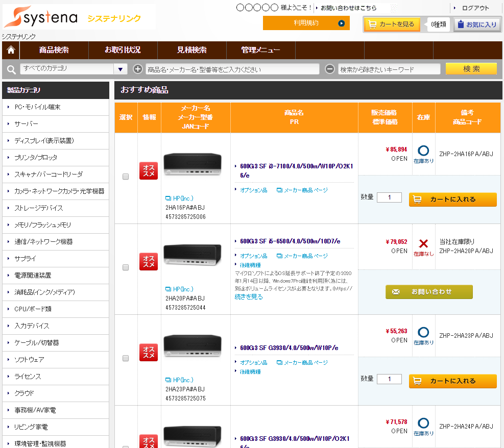Click the 在庫なし X icon for ZHP-2HA20PA/ABJ
The height and width of the screenshot is (448, 504).
pyautogui.click(x=423, y=244)
